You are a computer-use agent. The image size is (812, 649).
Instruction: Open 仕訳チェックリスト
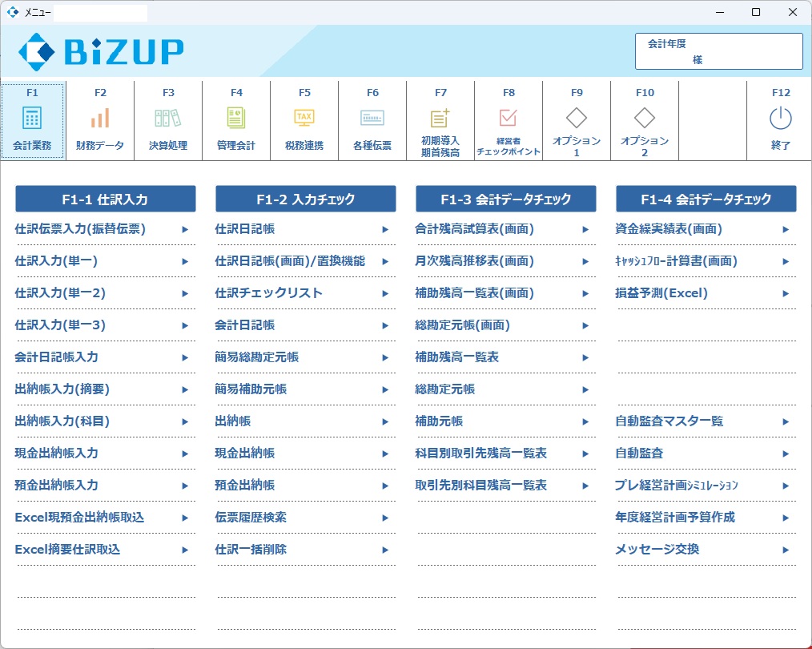[x=269, y=293]
